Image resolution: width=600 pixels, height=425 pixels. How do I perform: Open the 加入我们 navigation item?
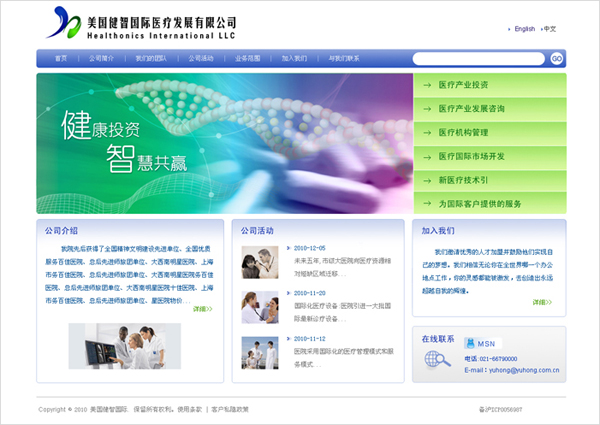point(294,59)
